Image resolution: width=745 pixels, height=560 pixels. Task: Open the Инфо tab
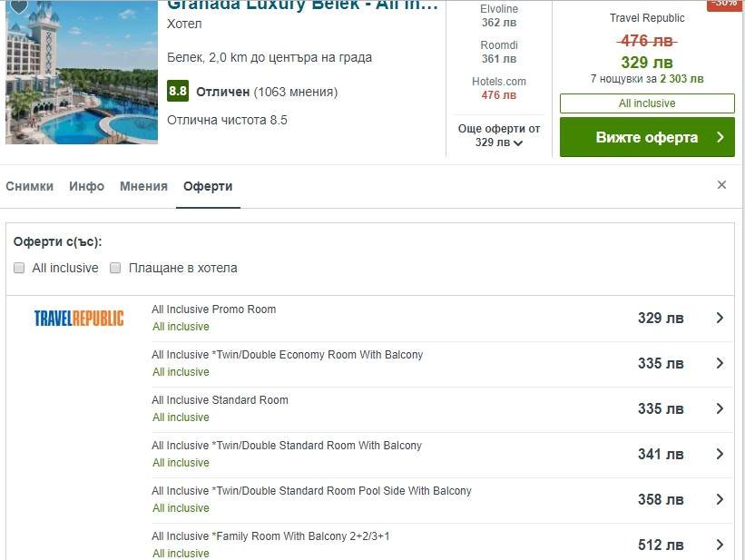[86, 186]
